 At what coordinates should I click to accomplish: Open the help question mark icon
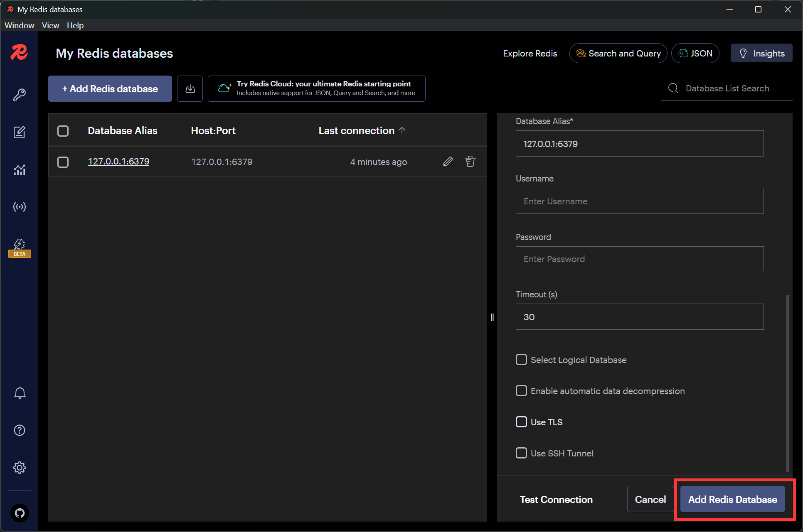[20, 430]
